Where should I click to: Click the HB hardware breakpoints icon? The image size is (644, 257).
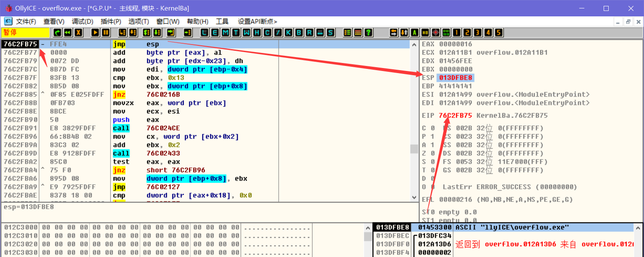425,32
